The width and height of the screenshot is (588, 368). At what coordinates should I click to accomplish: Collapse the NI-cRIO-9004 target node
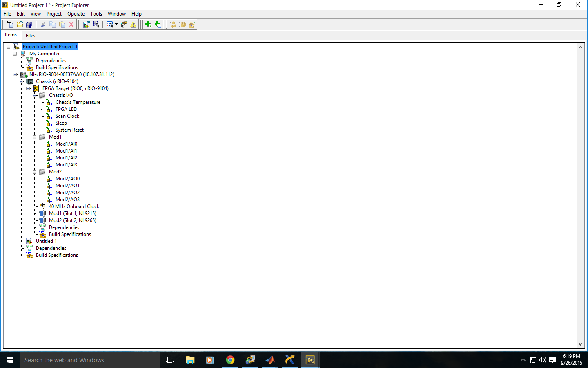15,74
